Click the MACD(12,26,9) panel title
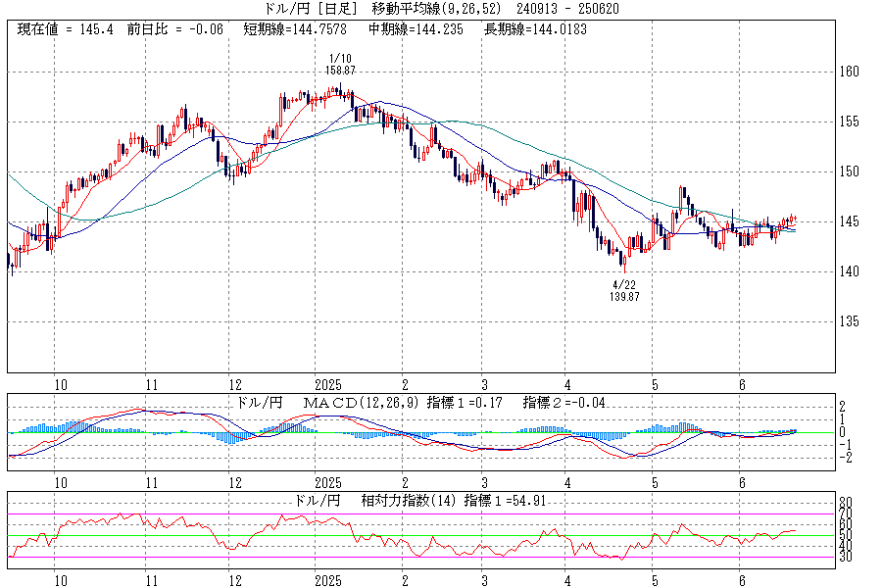Viewport: 882px width, 588px height. click(x=358, y=403)
